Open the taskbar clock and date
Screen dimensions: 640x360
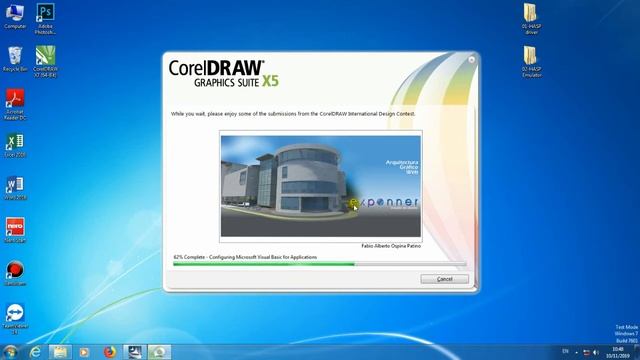point(618,353)
